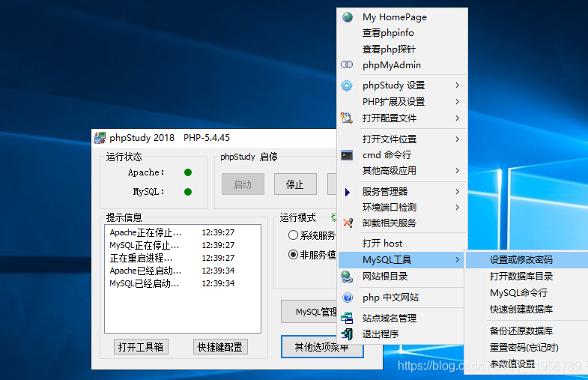Screen dimensions: 588x380
Task: Click the globe icon beside My HomePage
Action: pyautogui.click(x=348, y=17)
